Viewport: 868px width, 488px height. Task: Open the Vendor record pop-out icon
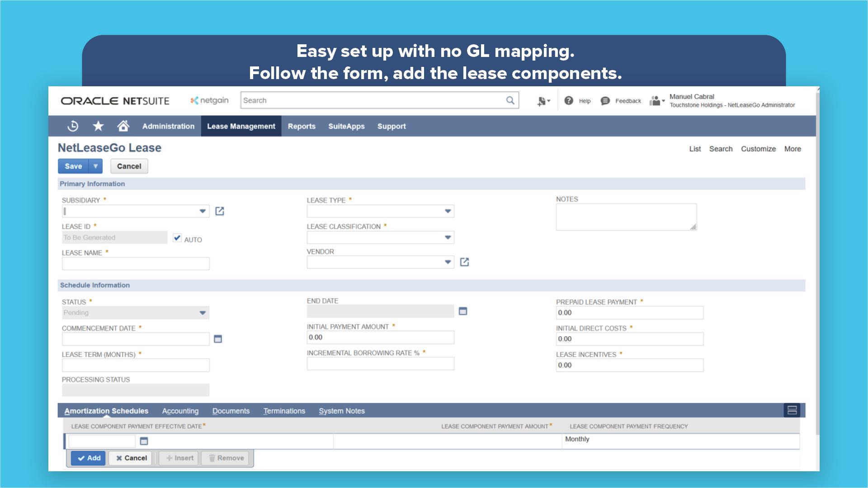[x=464, y=262]
